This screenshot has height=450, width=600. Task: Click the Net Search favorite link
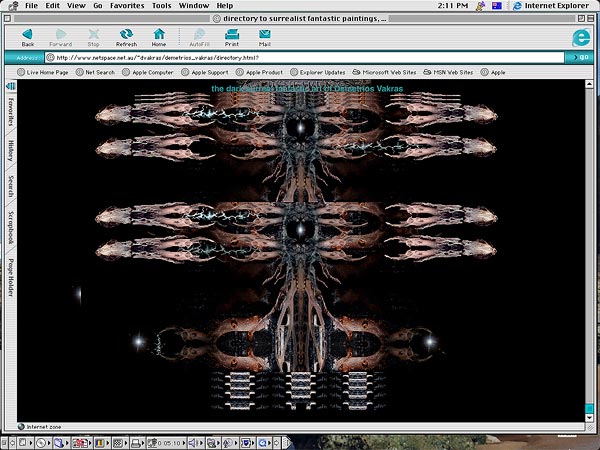click(x=95, y=72)
